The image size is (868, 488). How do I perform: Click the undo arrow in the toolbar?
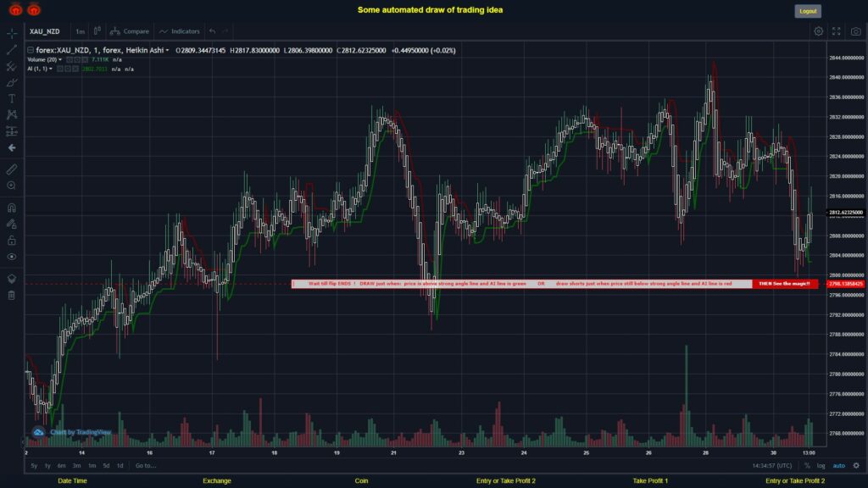[213, 31]
